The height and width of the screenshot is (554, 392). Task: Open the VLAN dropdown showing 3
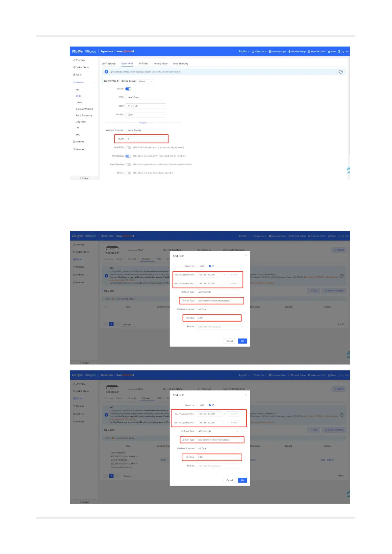[146, 139]
